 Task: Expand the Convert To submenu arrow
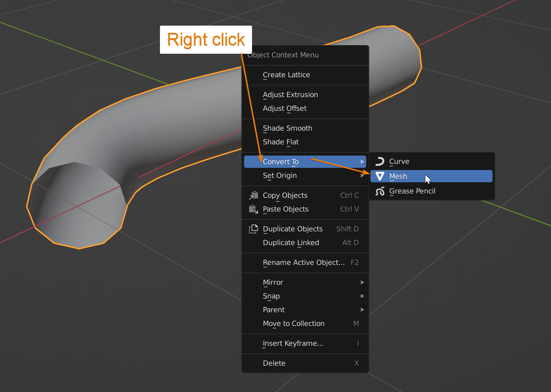(x=362, y=162)
